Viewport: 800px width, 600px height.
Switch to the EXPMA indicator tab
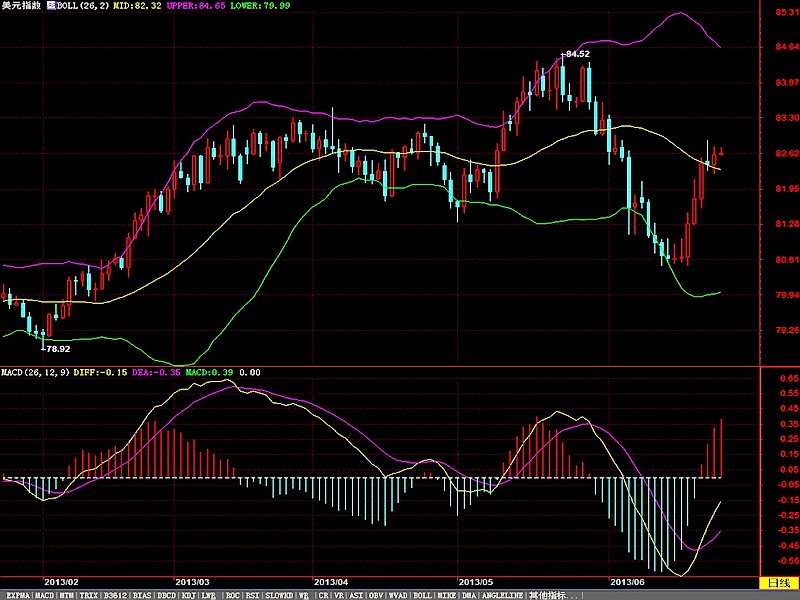[x=17, y=594]
